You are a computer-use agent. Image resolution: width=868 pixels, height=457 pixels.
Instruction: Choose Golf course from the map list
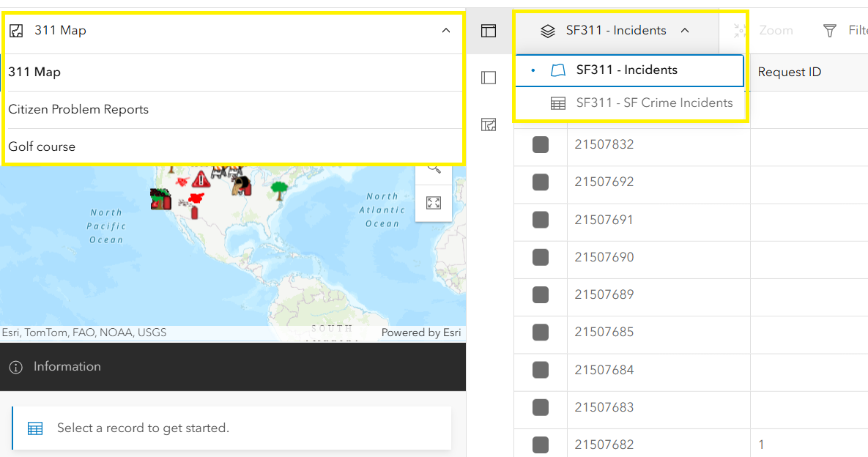42,146
